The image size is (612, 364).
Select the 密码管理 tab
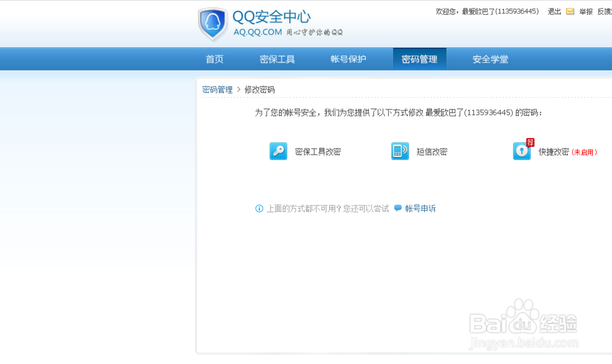point(420,59)
